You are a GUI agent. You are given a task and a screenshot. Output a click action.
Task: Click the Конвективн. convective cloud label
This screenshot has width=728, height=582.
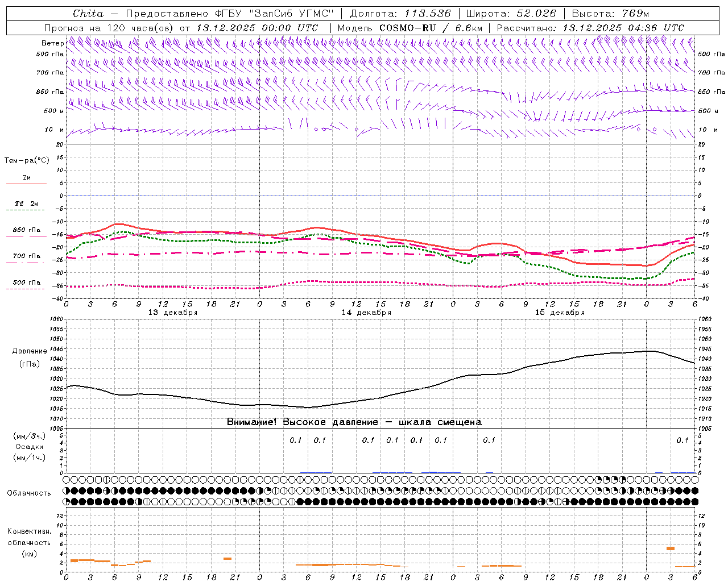click(30, 531)
